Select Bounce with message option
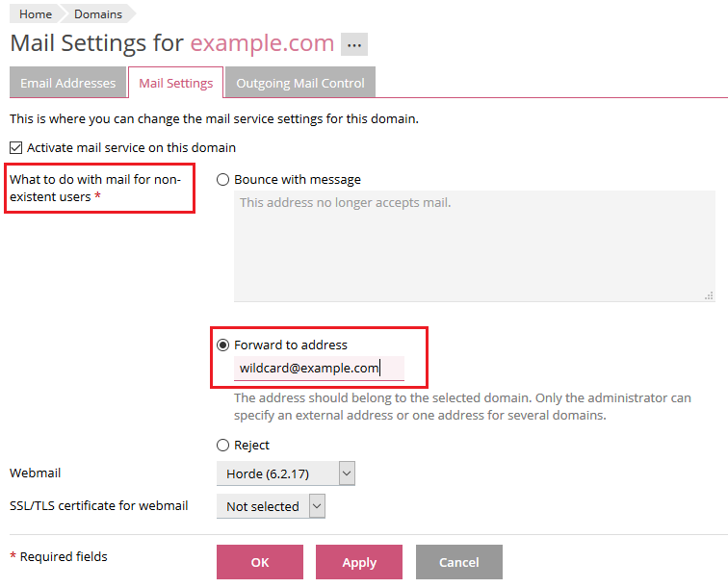 coord(223,180)
